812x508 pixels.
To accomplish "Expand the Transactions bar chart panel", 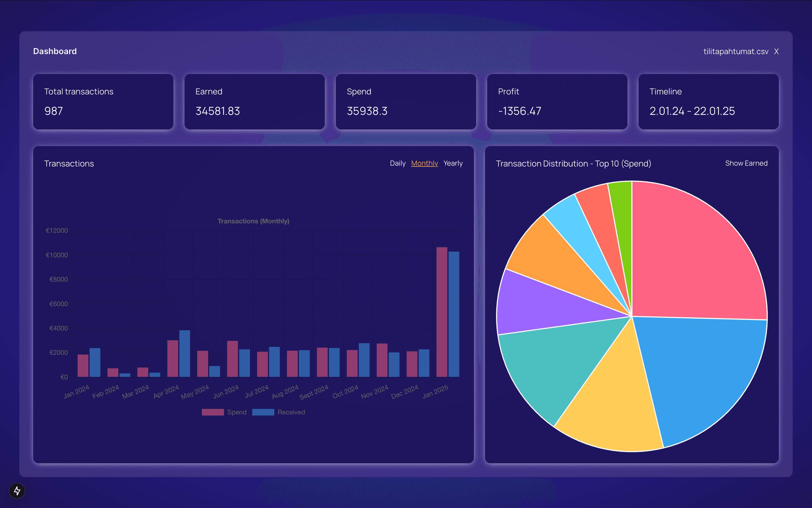I will pyautogui.click(x=68, y=163).
